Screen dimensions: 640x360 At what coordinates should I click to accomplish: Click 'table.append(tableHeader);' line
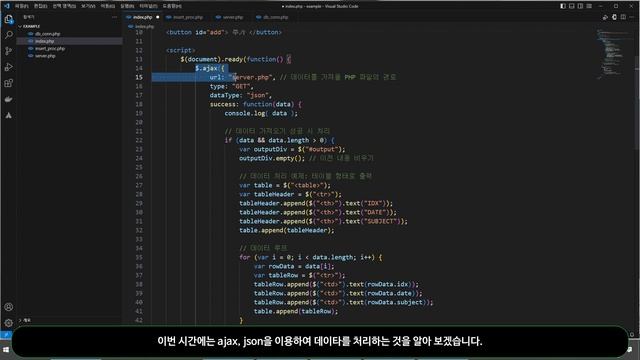pyautogui.click(x=287, y=230)
